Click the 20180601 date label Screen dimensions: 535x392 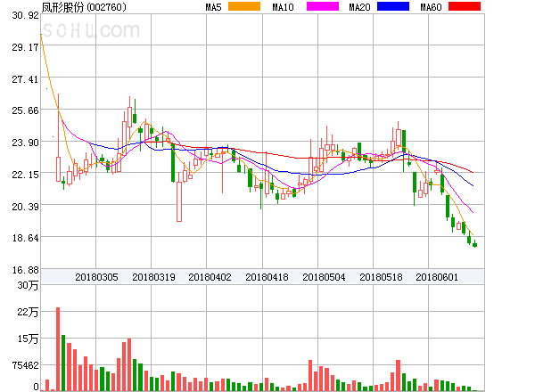pos(437,277)
